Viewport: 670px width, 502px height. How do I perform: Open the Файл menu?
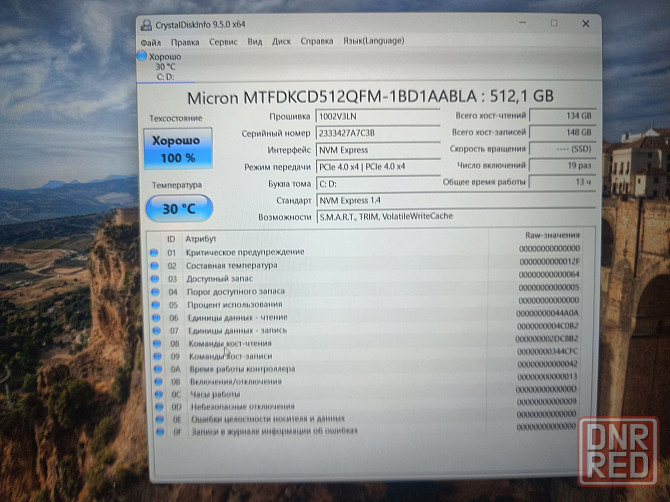point(151,43)
